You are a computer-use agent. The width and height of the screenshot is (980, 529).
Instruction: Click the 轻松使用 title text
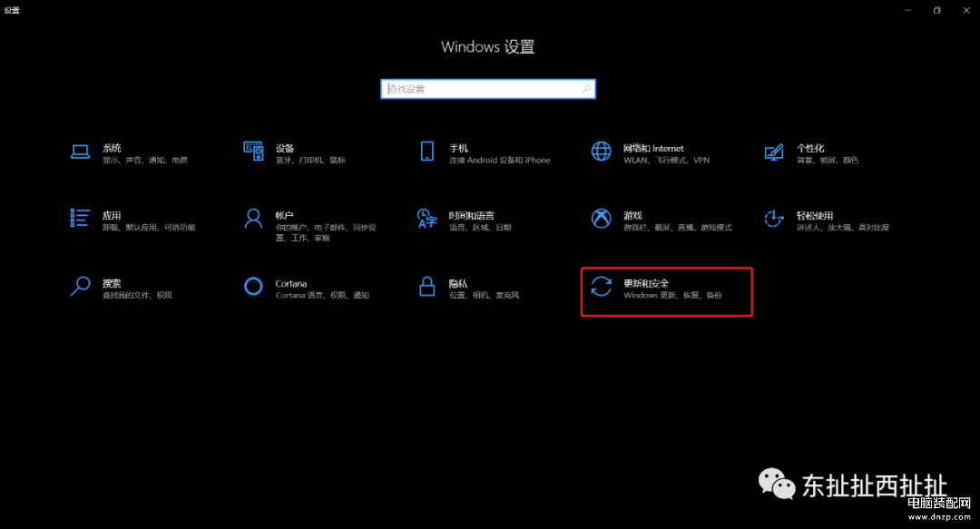(x=814, y=216)
